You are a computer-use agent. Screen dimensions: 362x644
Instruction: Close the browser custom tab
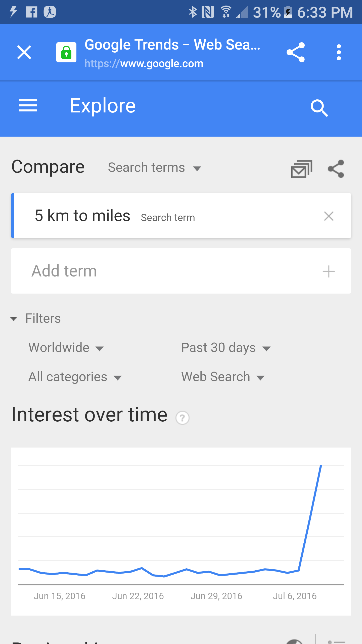(x=24, y=52)
